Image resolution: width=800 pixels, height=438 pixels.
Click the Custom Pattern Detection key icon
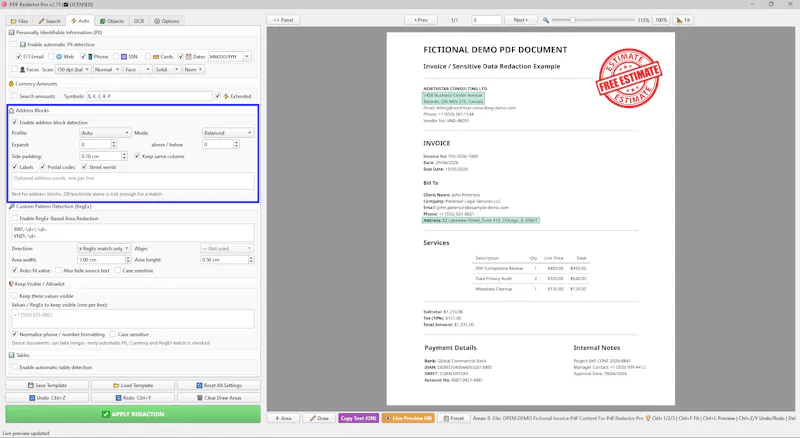click(12, 206)
